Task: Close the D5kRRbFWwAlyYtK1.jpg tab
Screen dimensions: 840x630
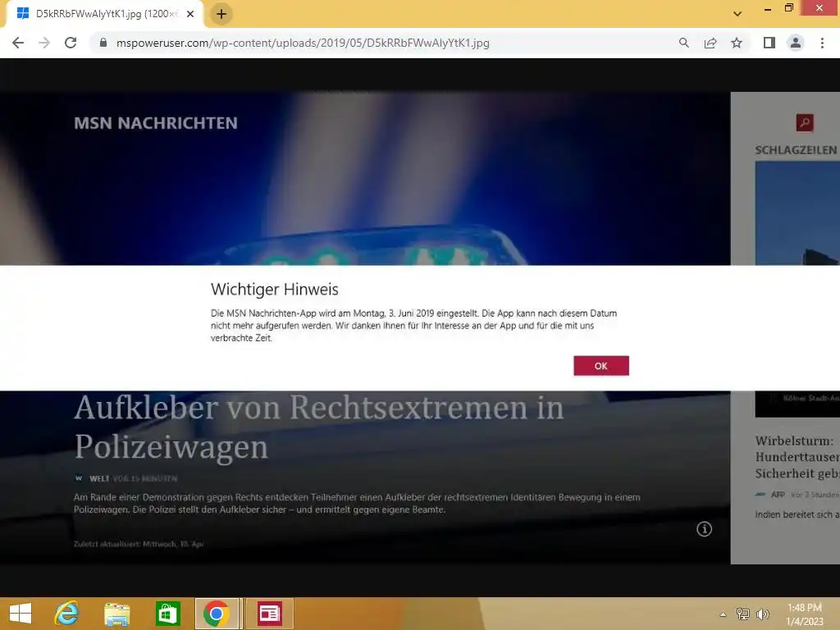Action: pos(190,14)
